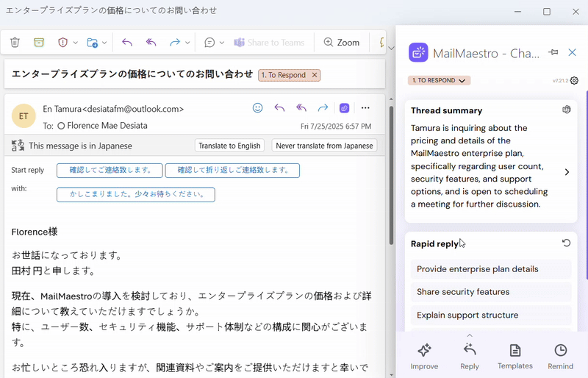588x378 pixels.
Task: Open the Improve tab
Action: 424,357
